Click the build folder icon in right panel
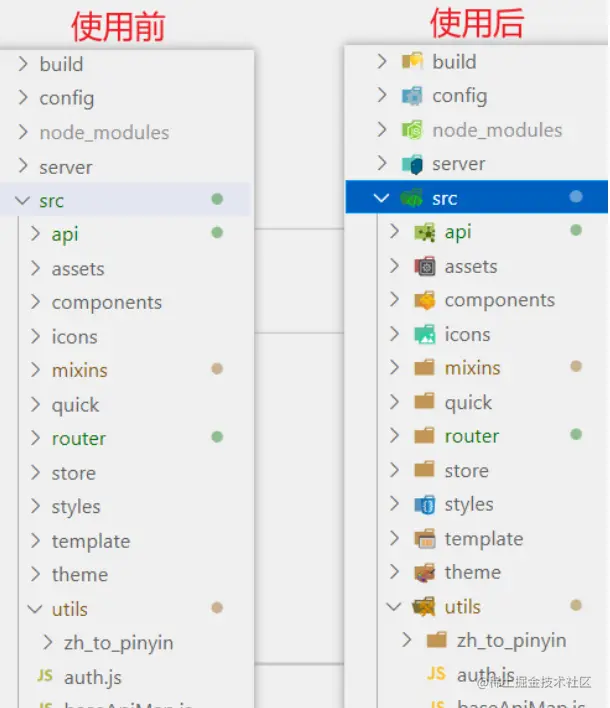Viewport: 610px width, 708px height. tap(412, 62)
